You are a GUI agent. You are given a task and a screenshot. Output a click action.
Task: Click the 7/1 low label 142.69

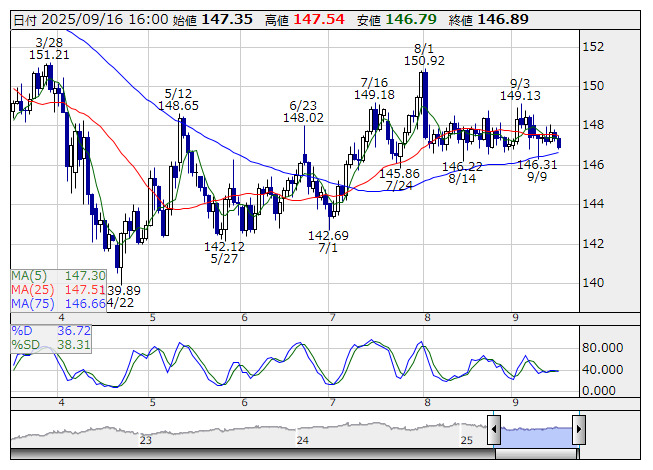pos(327,236)
